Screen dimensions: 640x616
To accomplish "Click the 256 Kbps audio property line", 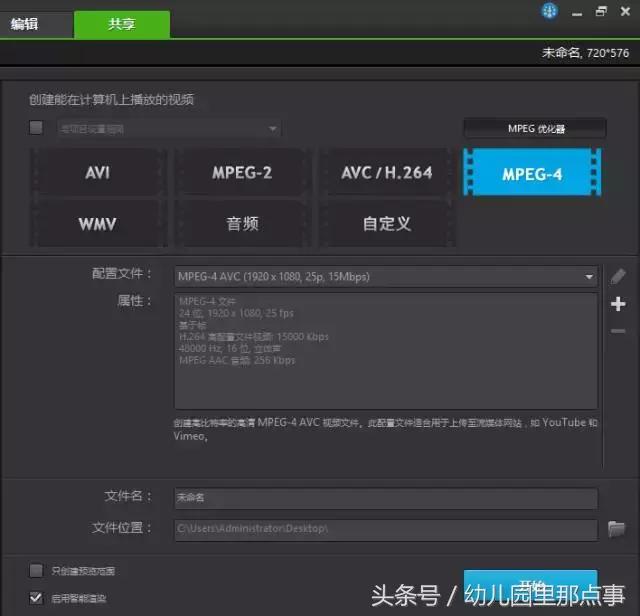I will pos(237,360).
